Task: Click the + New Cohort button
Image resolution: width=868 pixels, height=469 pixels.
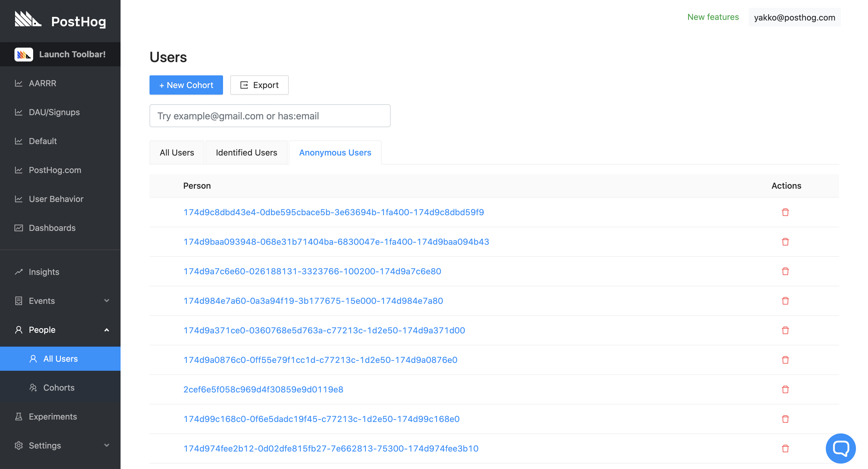Action: [x=186, y=85]
